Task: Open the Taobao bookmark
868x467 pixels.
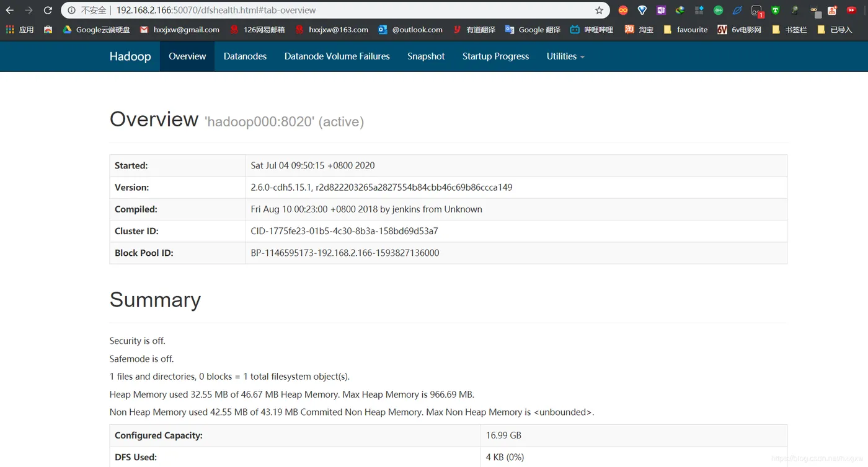Action: [639, 29]
